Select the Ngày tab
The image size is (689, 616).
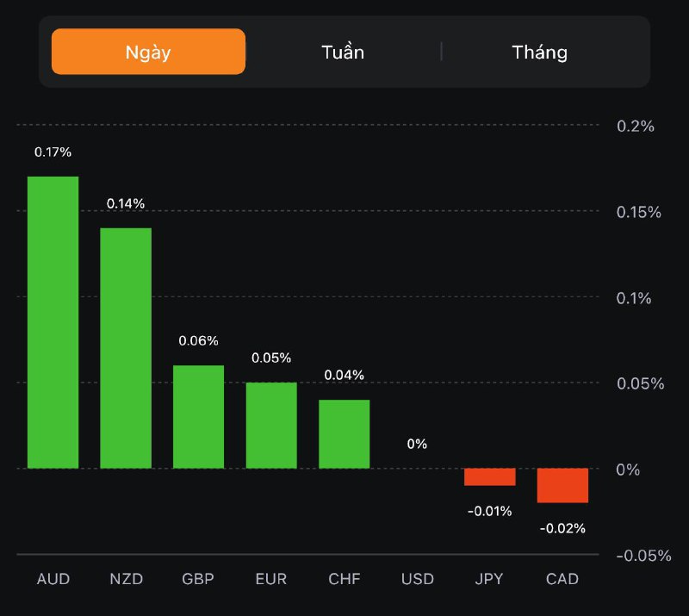148,52
